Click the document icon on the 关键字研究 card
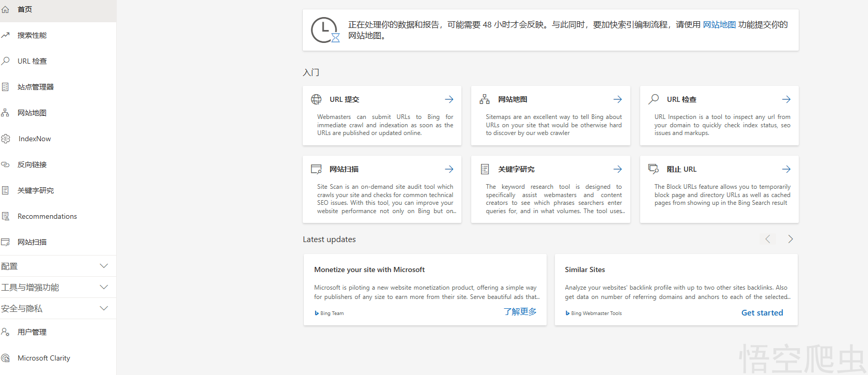Image resolution: width=868 pixels, height=375 pixels. click(485, 169)
